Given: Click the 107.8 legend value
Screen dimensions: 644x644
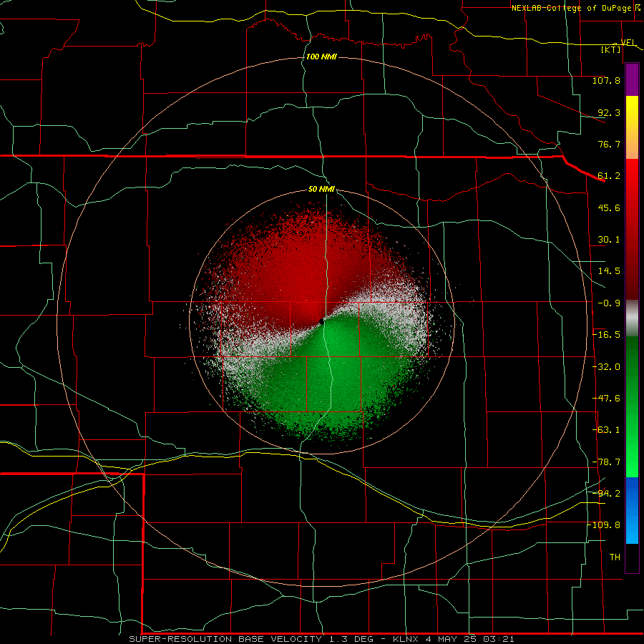Looking at the screenshot, I should tap(606, 80).
